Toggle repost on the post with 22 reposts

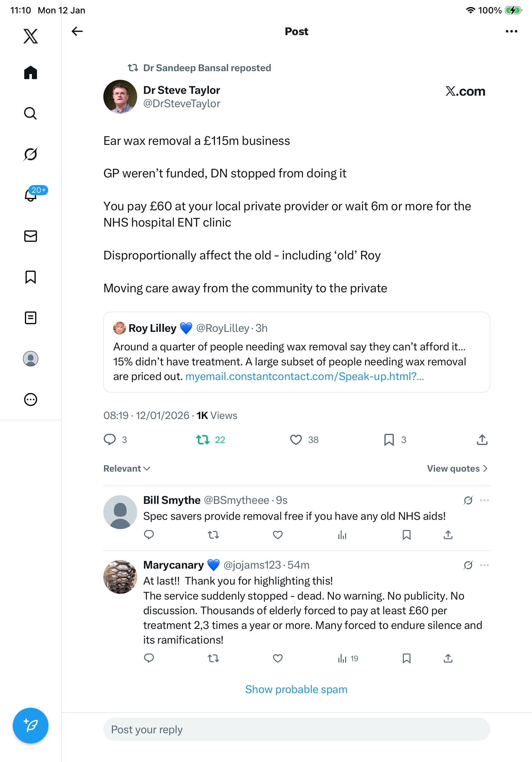(x=203, y=440)
